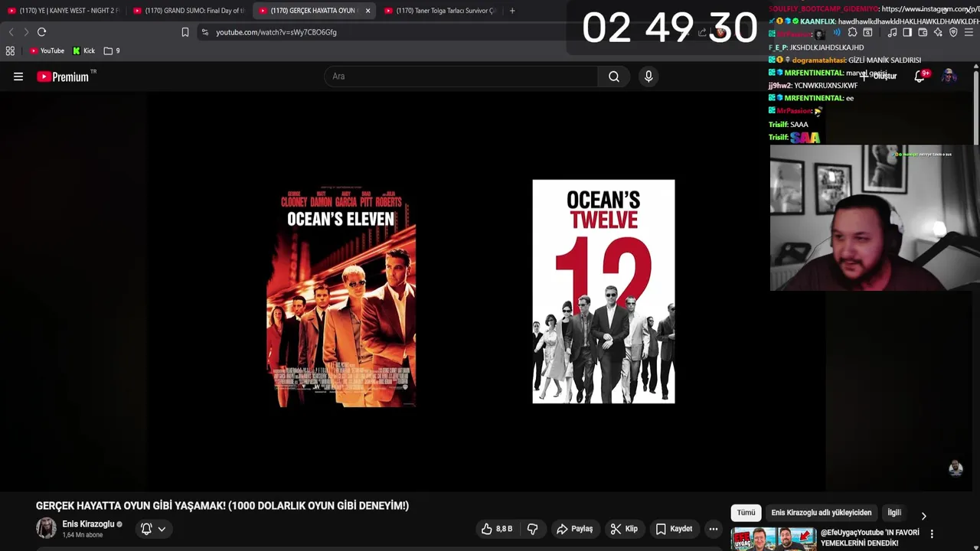Open the notifications bell with 9+ badge
Screen dimensions: 980x551
[x=921, y=76]
